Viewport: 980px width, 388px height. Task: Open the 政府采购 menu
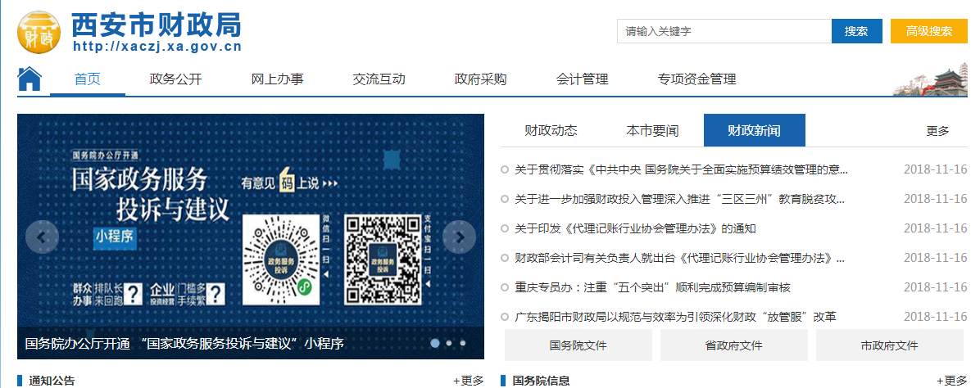[481, 79]
